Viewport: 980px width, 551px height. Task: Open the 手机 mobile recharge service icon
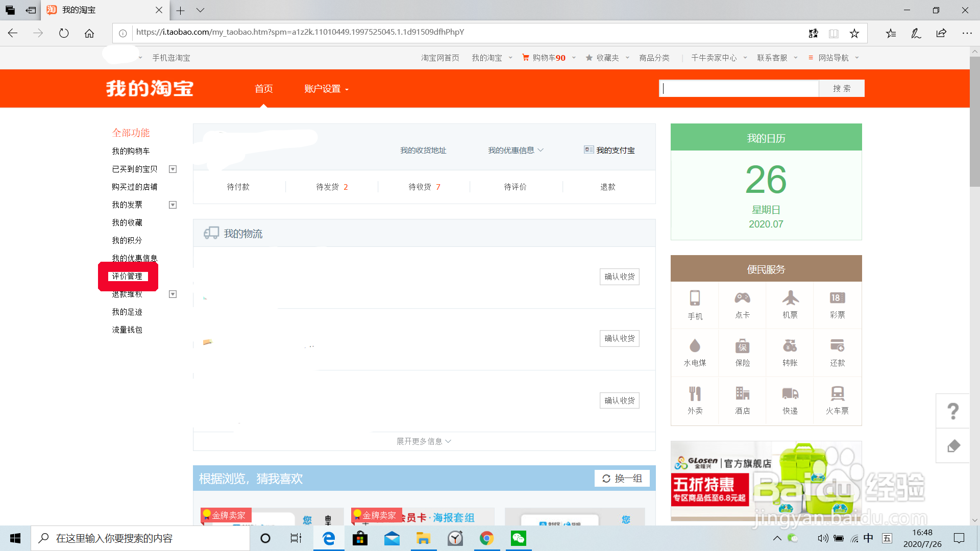tap(695, 305)
